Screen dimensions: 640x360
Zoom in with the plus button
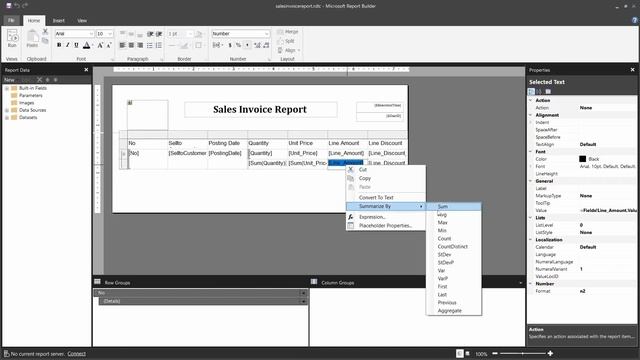coord(550,353)
